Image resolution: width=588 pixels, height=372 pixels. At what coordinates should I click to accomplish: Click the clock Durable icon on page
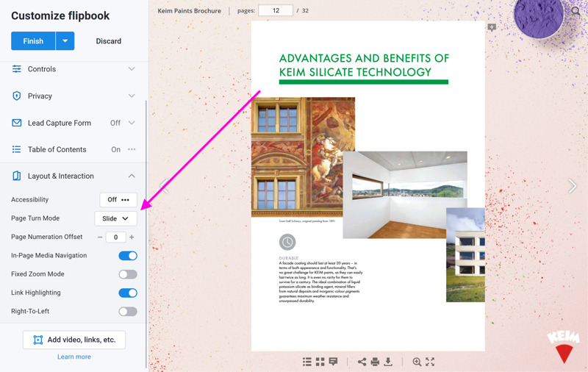point(287,243)
